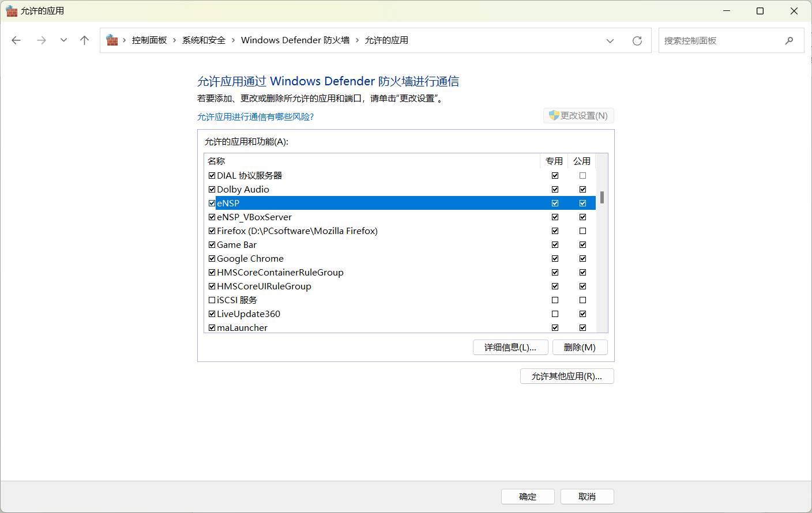Select the Google Chrome row text
The height and width of the screenshot is (513, 812).
(x=250, y=259)
